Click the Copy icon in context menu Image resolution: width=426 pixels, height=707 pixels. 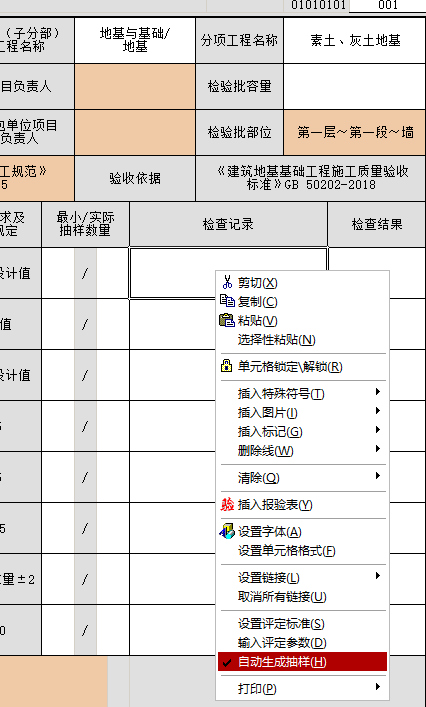227,301
